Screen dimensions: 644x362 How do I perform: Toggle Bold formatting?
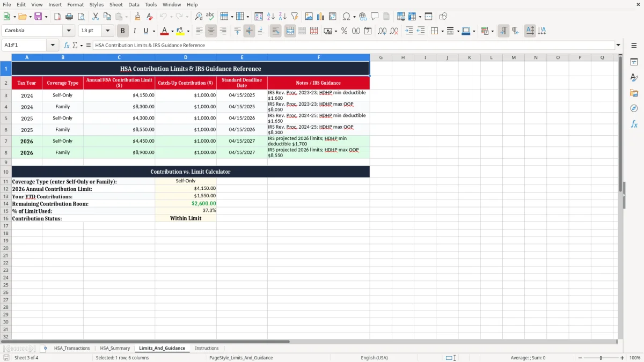click(123, 31)
